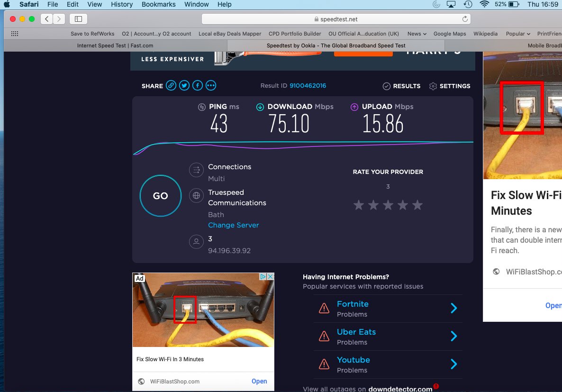The height and width of the screenshot is (392, 562).
Task: Click the upload arrow icon
Action: tap(354, 107)
